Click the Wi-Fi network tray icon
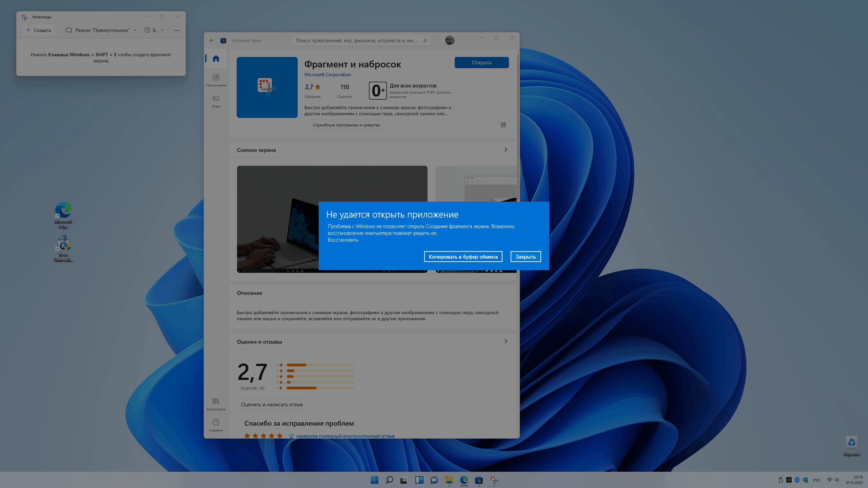Viewport: 868px width, 488px height. 829,480
